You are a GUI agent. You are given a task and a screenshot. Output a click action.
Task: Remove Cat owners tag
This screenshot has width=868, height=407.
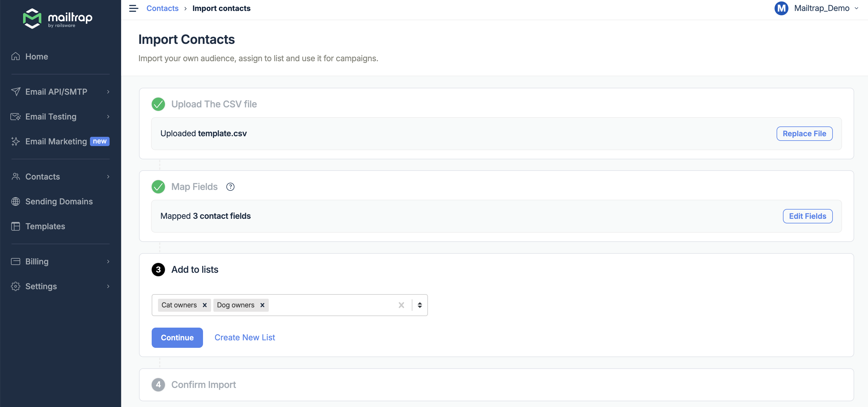pyautogui.click(x=205, y=305)
